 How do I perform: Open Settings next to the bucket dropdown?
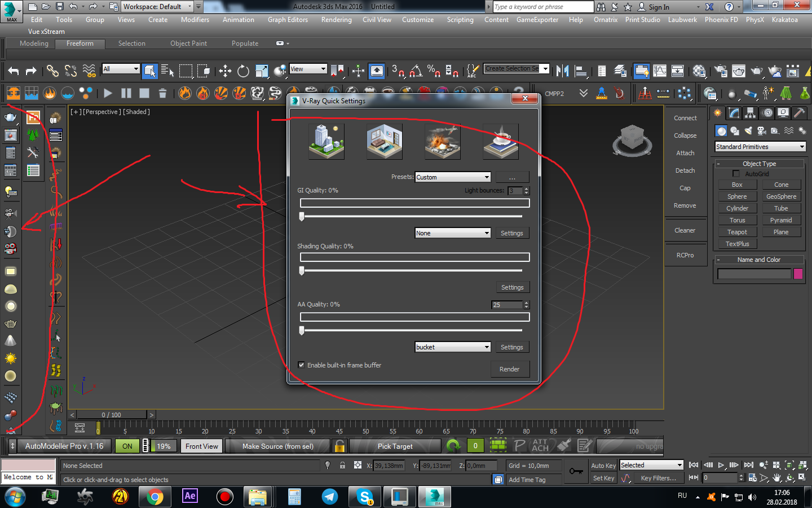click(511, 347)
